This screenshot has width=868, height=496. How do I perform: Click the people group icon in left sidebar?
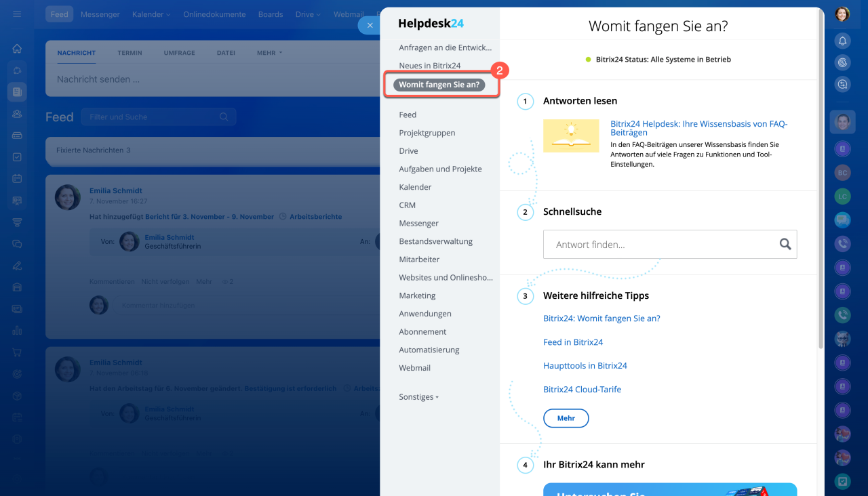(17, 114)
